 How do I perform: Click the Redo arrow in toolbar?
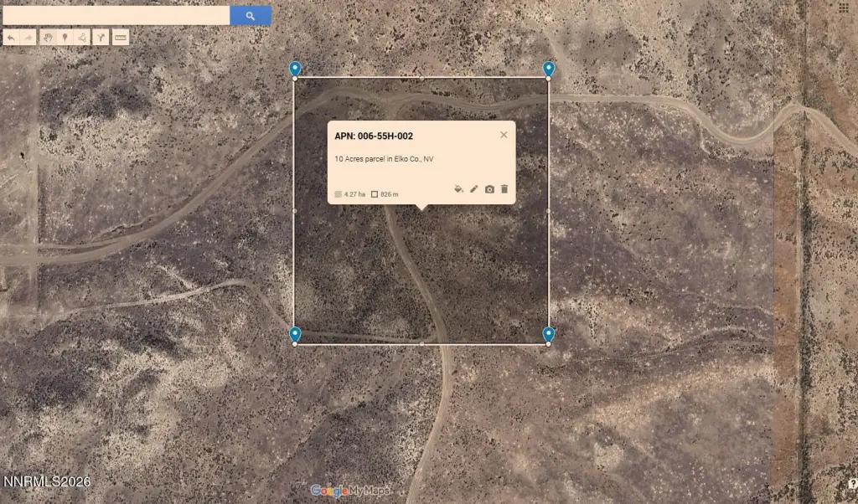tap(28, 38)
